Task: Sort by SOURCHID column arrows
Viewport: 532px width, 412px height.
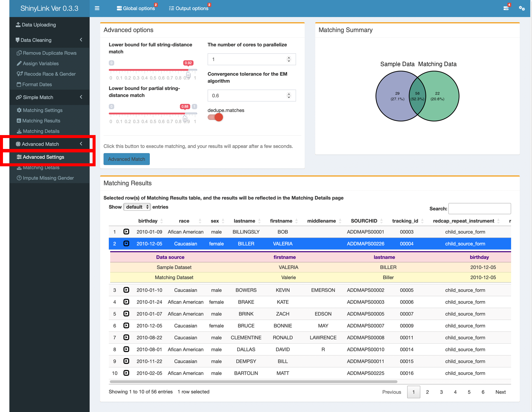Action: point(381,221)
